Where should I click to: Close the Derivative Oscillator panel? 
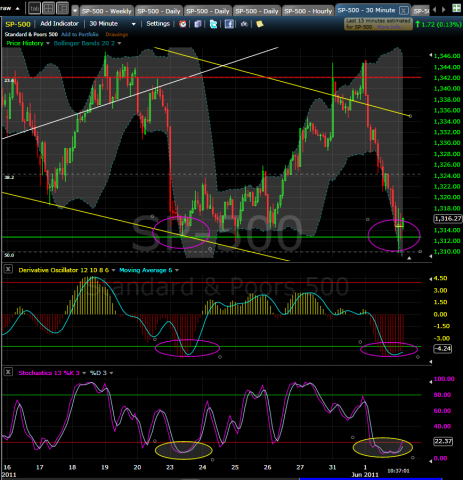[x=8, y=269]
